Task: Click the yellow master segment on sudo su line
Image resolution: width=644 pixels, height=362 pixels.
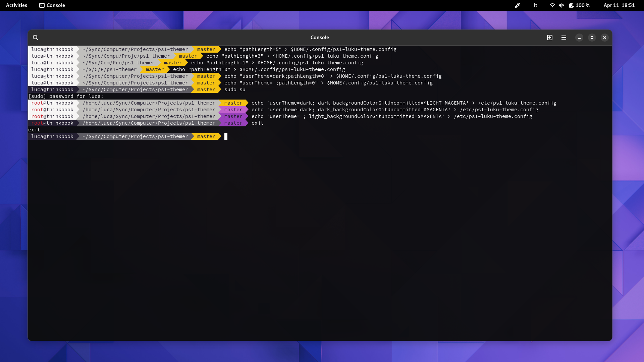Action: coord(206,89)
